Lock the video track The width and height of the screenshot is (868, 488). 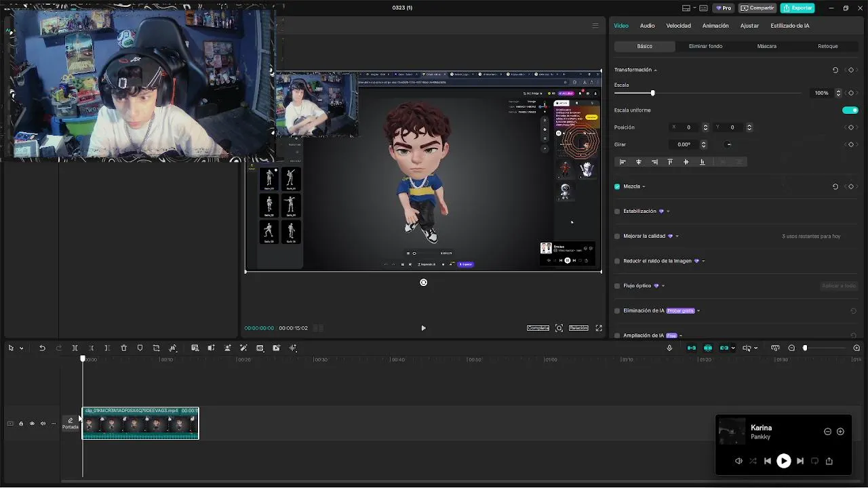tap(21, 424)
